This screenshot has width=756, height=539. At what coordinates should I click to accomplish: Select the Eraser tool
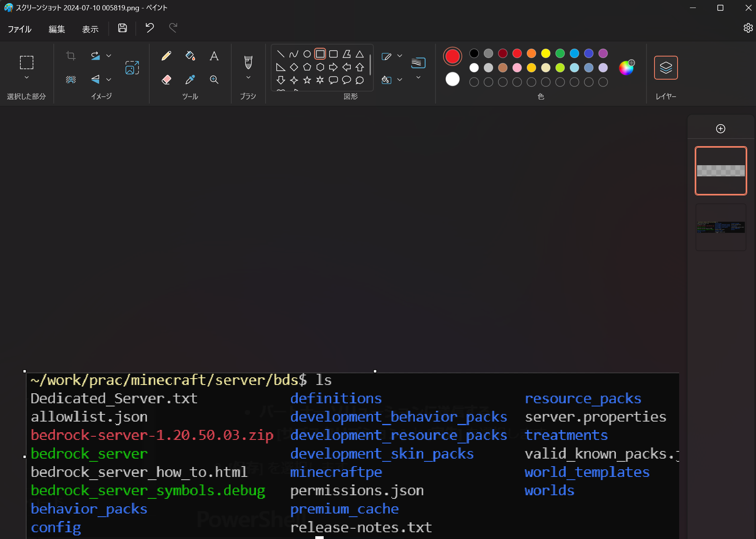point(166,80)
